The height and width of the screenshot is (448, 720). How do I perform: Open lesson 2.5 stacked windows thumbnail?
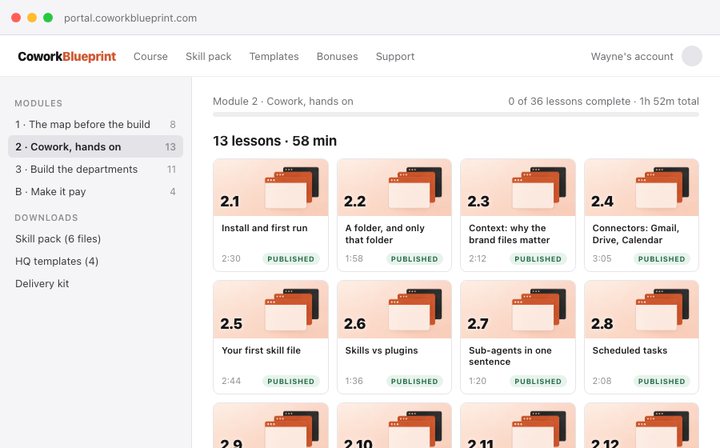coord(292,309)
